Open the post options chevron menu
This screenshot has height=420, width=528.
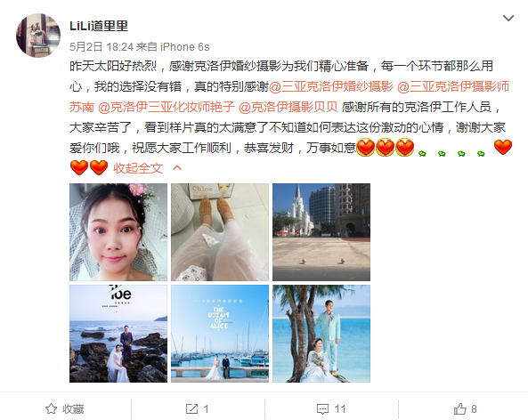click(508, 18)
